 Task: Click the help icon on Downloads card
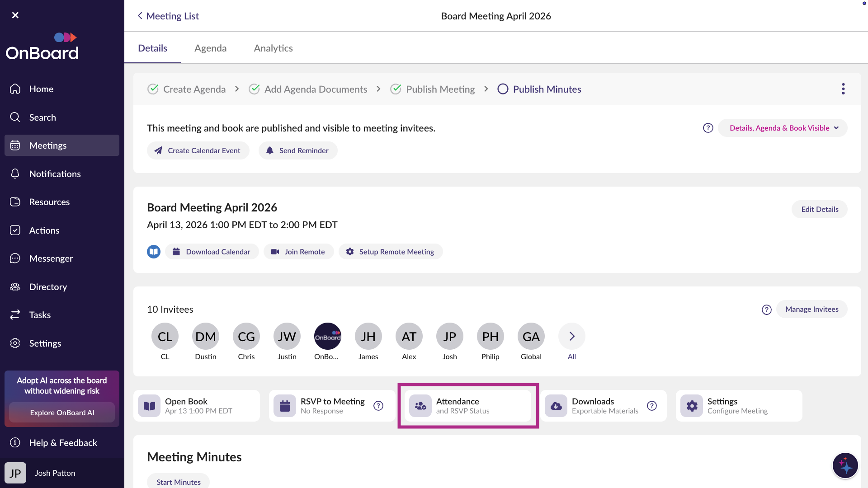pyautogui.click(x=651, y=406)
